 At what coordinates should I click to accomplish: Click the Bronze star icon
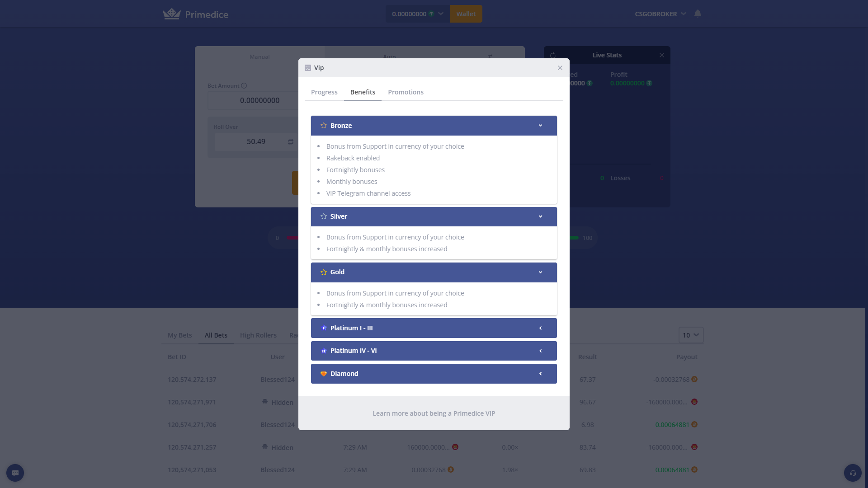[x=324, y=126]
